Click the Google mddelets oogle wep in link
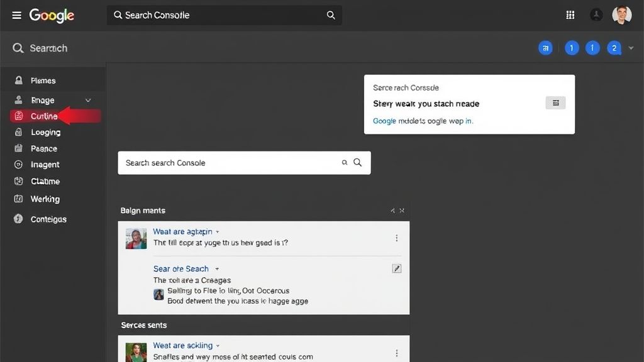 click(x=423, y=121)
